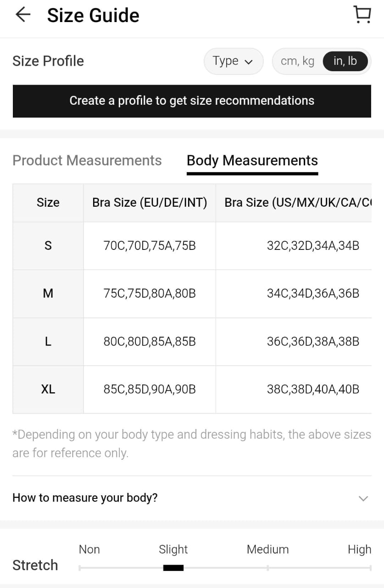Screen dimensions: 384x588
Task: Click the Medium stretch level label
Action: (267, 549)
